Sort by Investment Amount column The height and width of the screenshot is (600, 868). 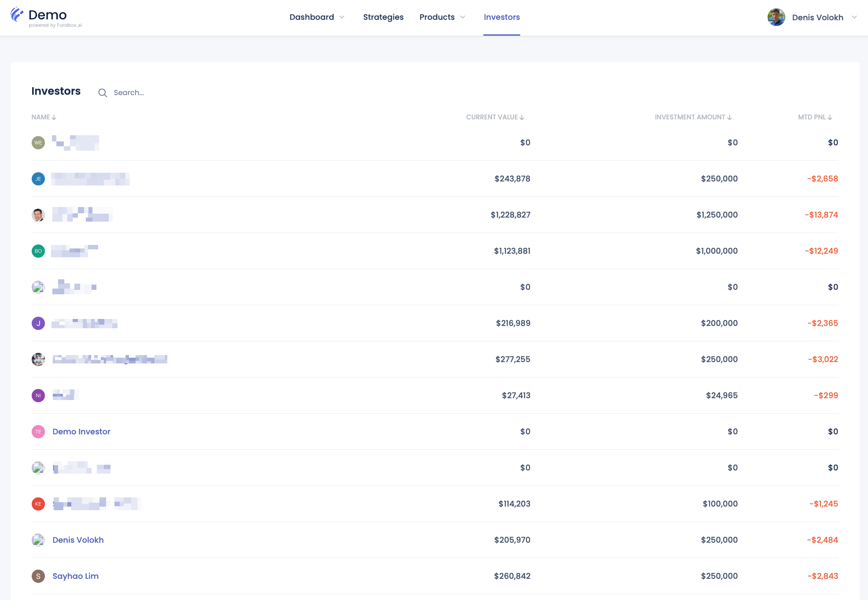(x=693, y=117)
